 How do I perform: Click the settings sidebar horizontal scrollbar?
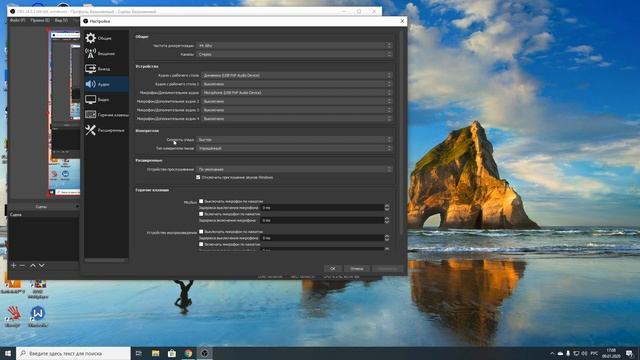(x=105, y=260)
